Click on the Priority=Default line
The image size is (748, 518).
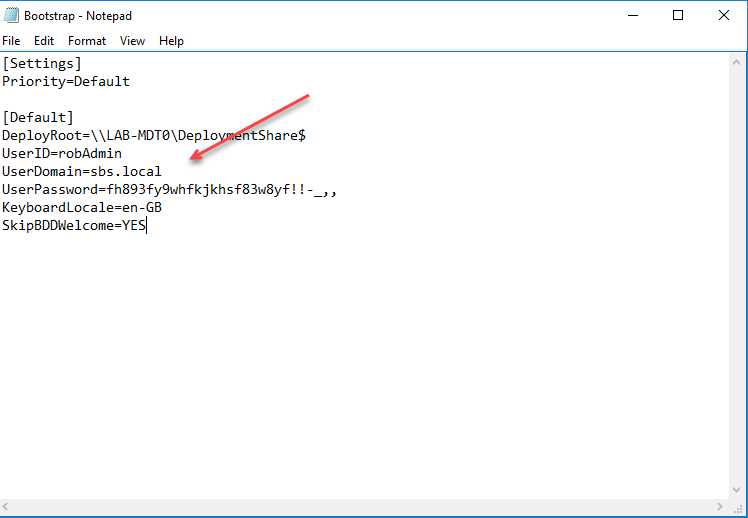(66, 82)
